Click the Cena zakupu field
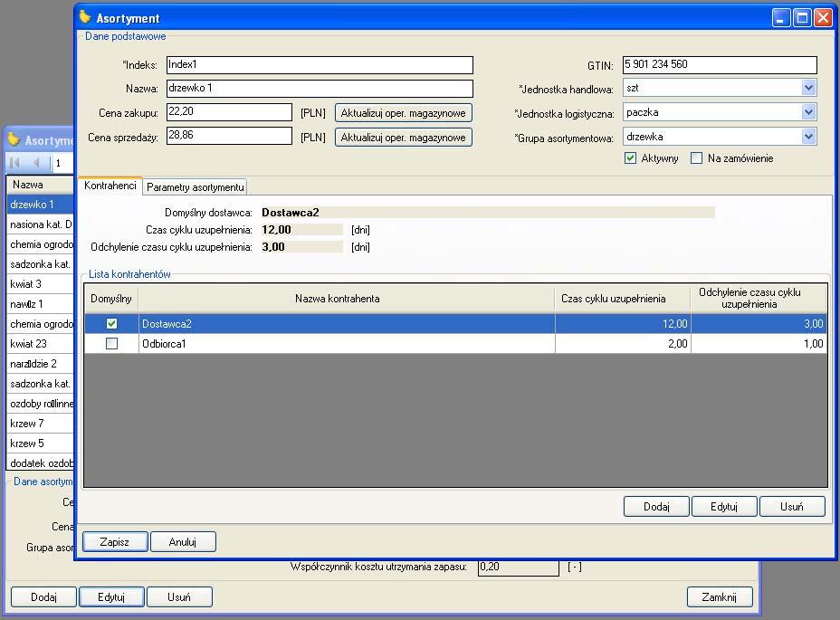The width and height of the screenshot is (840, 620). pos(229,112)
